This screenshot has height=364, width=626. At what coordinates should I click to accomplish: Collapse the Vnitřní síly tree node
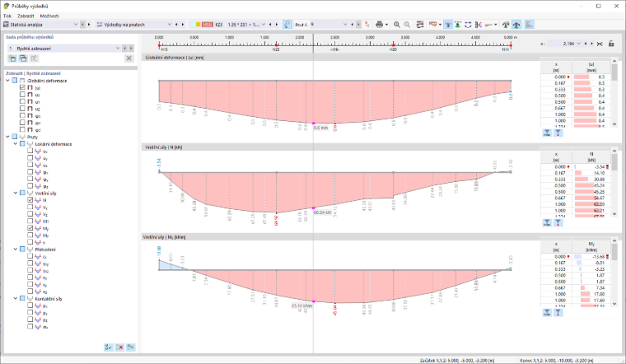click(16, 194)
